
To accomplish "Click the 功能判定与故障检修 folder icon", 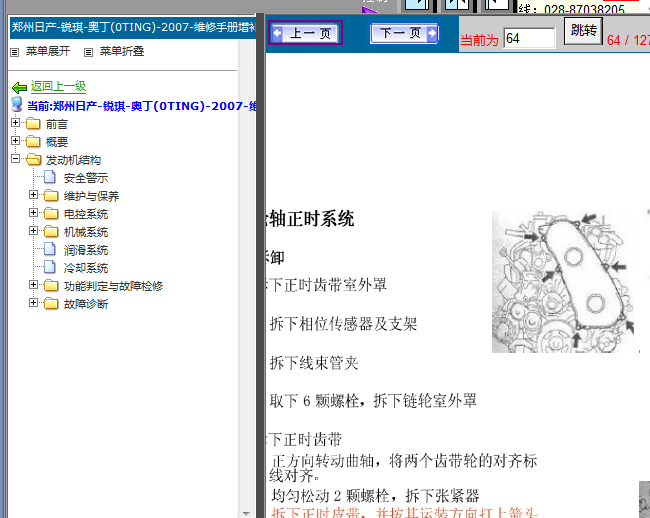I will (x=51, y=286).
